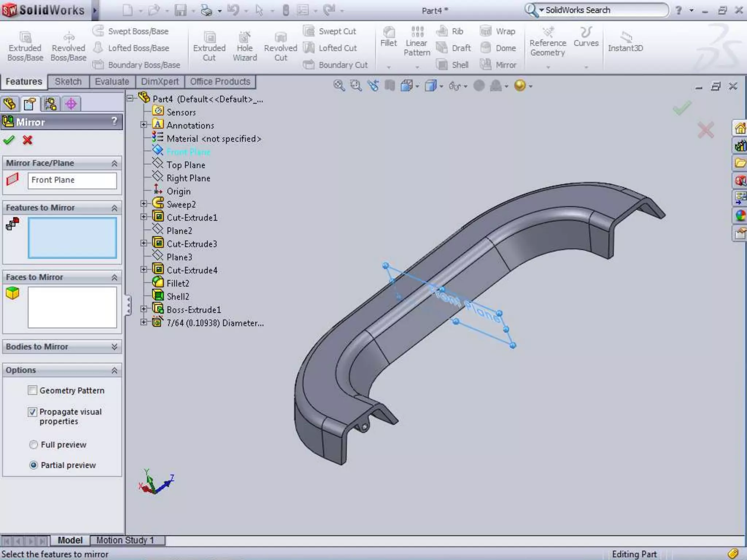The height and width of the screenshot is (560, 747).
Task: Select Fillet2 in the feature tree
Action: click(178, 283)
